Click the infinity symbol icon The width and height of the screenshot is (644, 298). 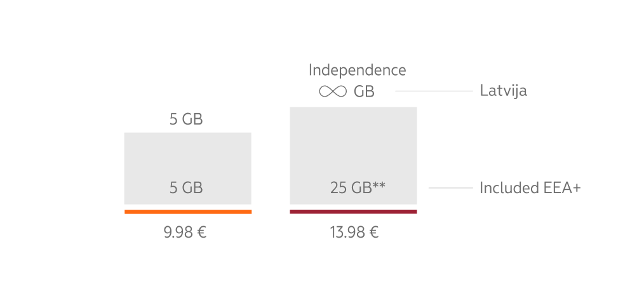(332, 91)
